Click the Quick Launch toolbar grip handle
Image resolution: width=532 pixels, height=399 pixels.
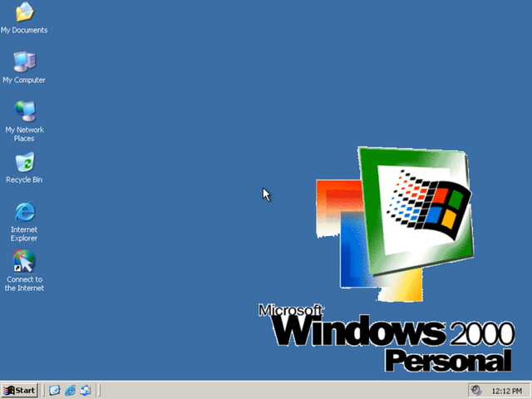click(x=43, y=391)
